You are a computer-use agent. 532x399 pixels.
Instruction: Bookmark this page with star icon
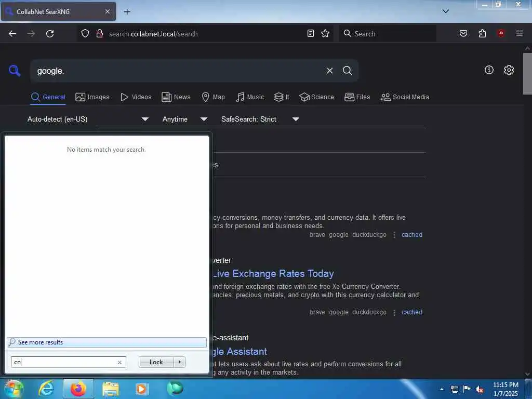click(325, 33)
